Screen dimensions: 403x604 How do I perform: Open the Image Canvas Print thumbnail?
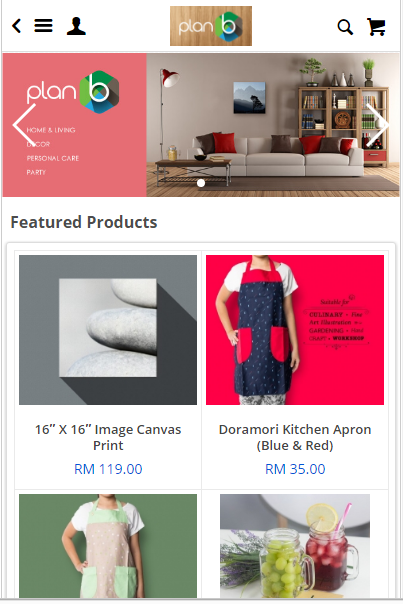[108, 330]
